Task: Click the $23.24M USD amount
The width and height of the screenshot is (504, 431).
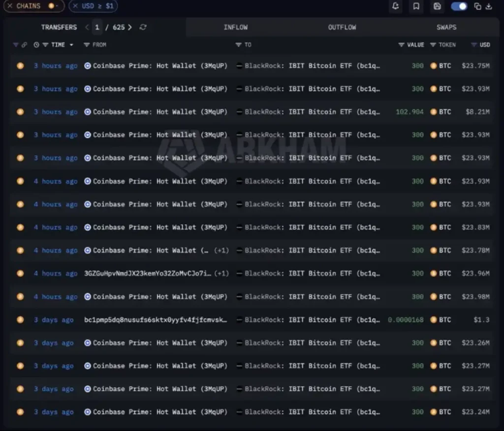Action: point(476,412)
